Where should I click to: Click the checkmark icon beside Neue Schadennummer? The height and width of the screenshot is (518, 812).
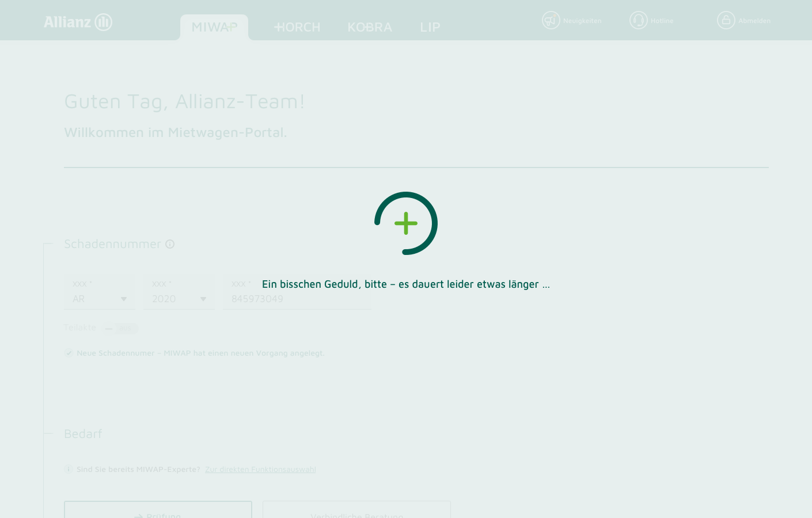pos(69,353)
